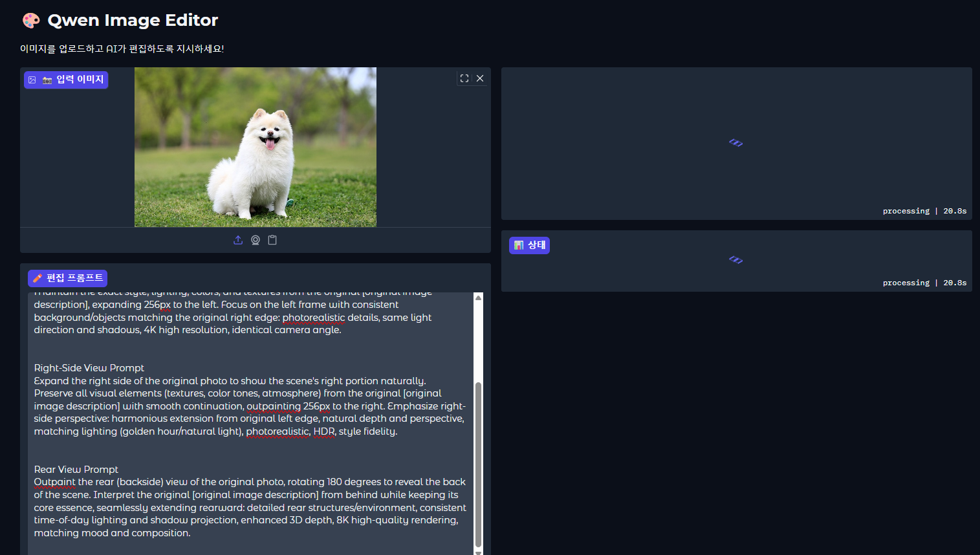Click the status panel processing timer text
The width and height of the screenshot is (980, 555).
pyautogui.click(x=924, y=283)
